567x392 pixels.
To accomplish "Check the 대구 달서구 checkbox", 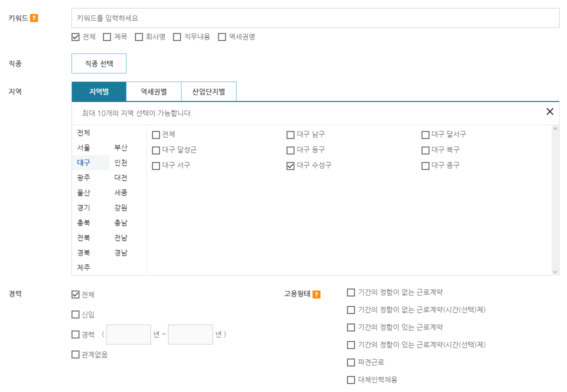I will click(425, 135).
